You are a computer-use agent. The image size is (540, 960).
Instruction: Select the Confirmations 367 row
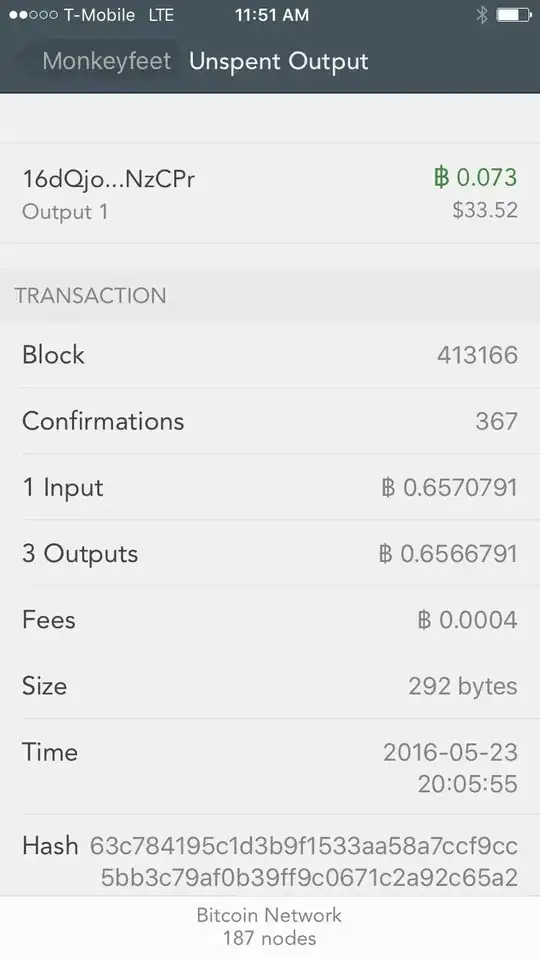pyautogui.click(x=270, y=421)
